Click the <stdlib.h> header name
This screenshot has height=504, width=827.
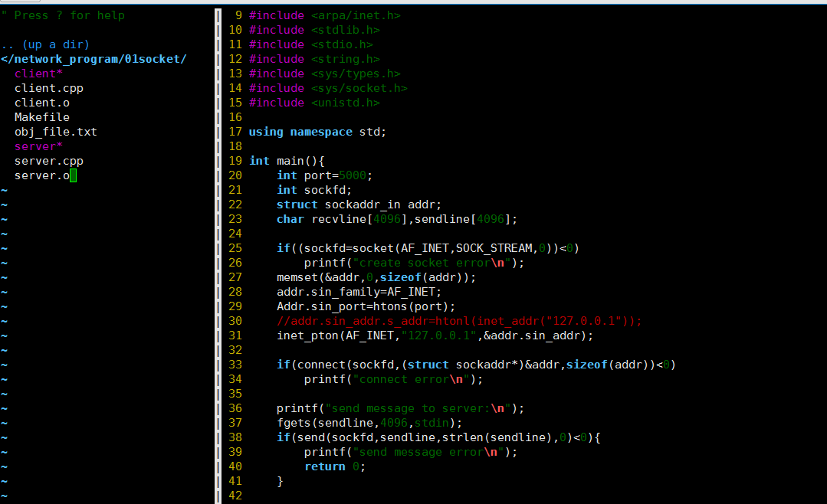[346, 30]
